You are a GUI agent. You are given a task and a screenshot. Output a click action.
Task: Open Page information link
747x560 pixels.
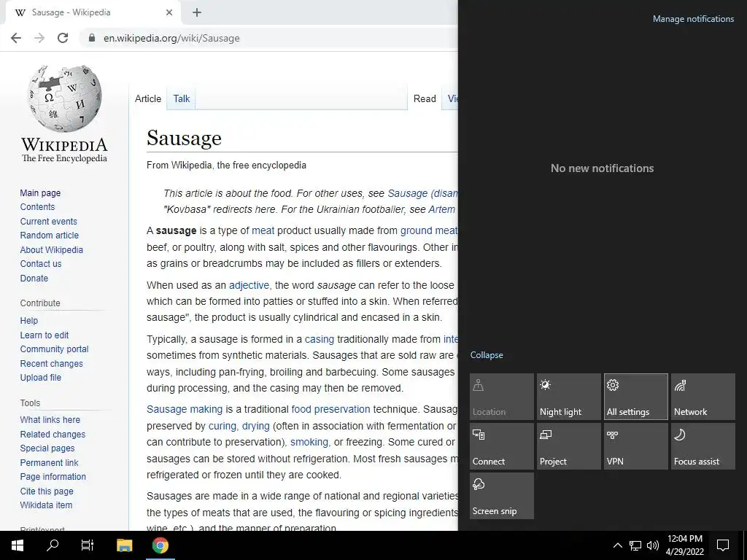[x=53, y=477]
